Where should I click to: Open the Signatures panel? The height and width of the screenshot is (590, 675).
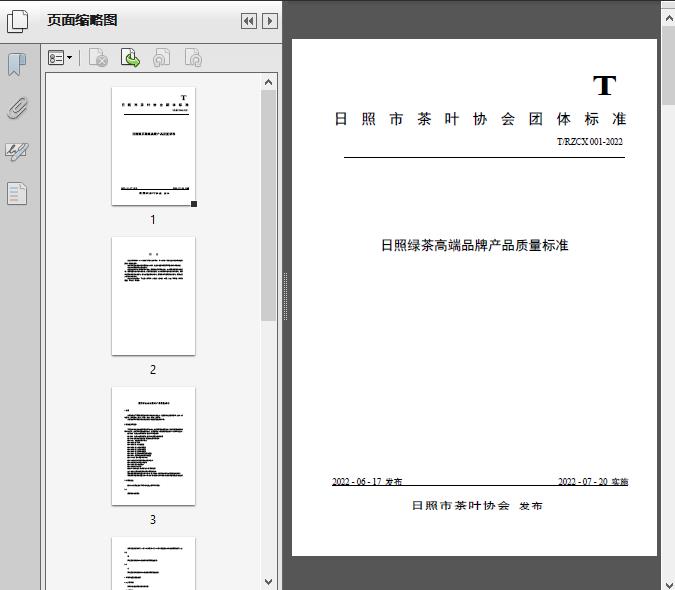point(17,151)
